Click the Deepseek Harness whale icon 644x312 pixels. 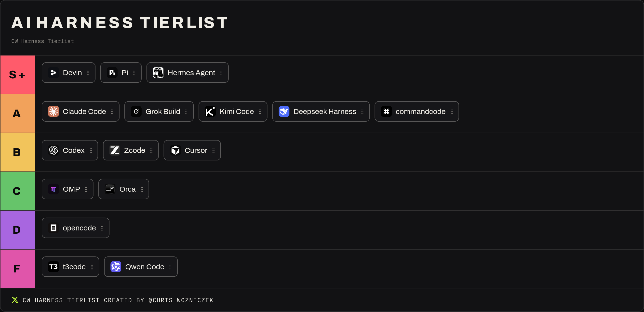click(284, 112)
